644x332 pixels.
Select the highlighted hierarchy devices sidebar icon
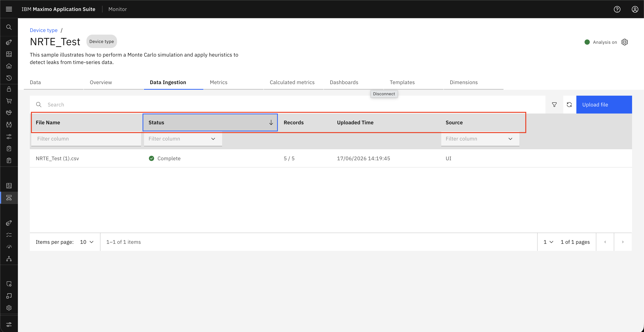tap(9, 198)
